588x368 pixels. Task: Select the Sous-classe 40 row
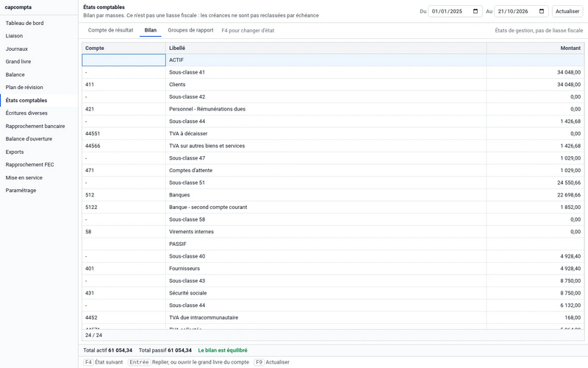pos(333,256)
